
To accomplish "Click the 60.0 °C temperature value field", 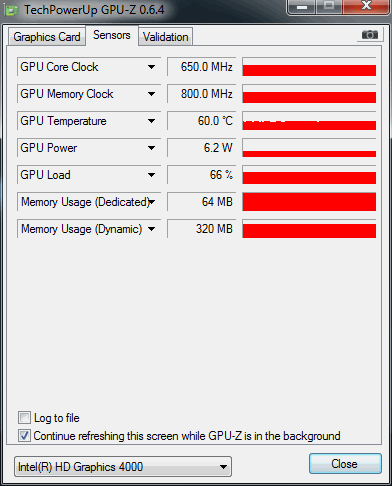I will tap(202, 121).
